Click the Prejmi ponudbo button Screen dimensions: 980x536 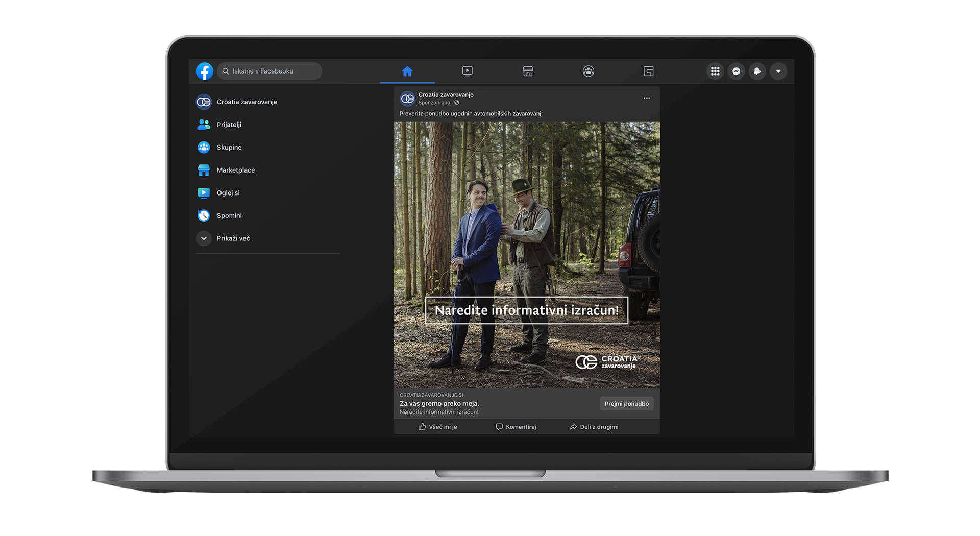tap(626, 404)
